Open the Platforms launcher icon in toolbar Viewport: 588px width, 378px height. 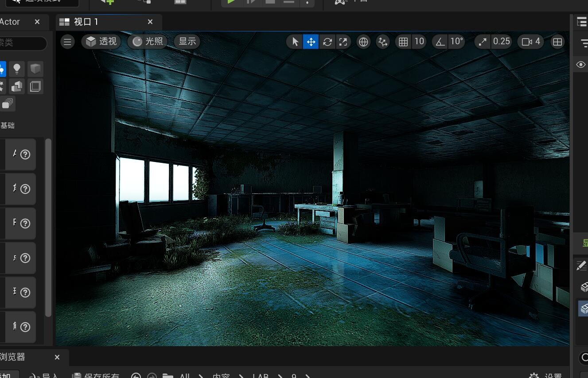click(x=340, y=2)
